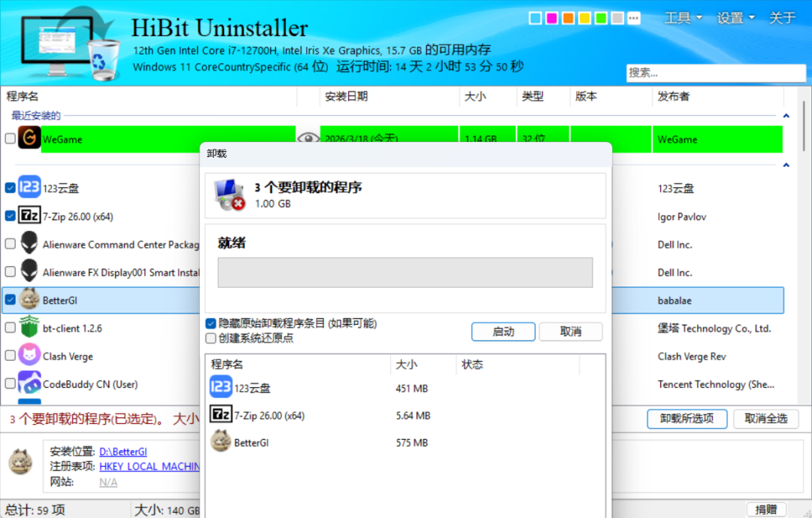Viewport: 812px width, 518px height.
Task: Click babalae publisher text
Action: coord(674,301)
